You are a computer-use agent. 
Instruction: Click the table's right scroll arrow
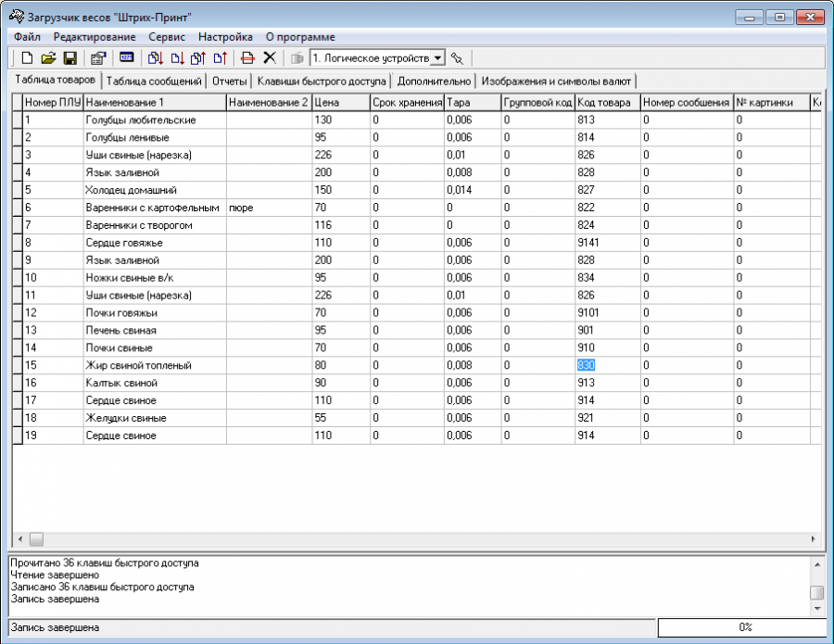(x=814, y=539)
